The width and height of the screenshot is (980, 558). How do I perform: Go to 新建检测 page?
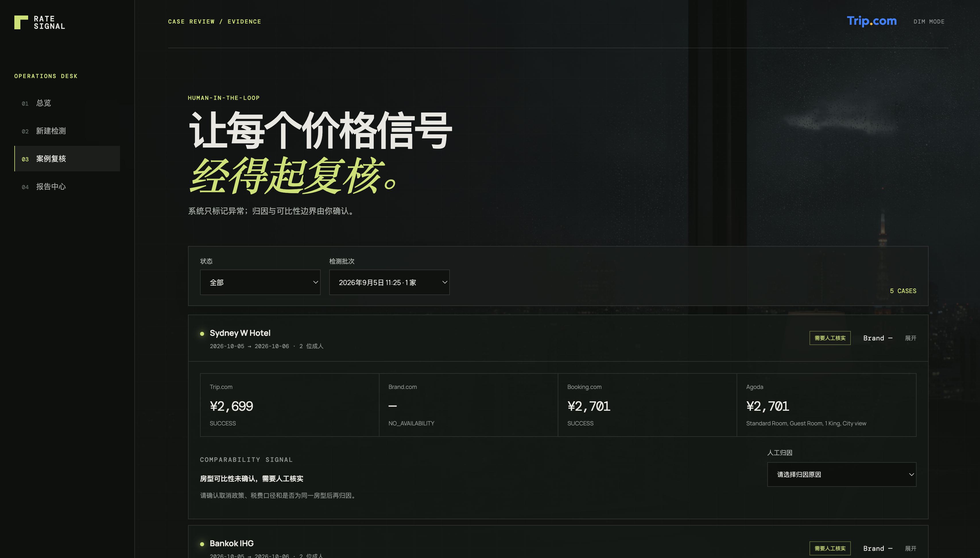point(67,131)
